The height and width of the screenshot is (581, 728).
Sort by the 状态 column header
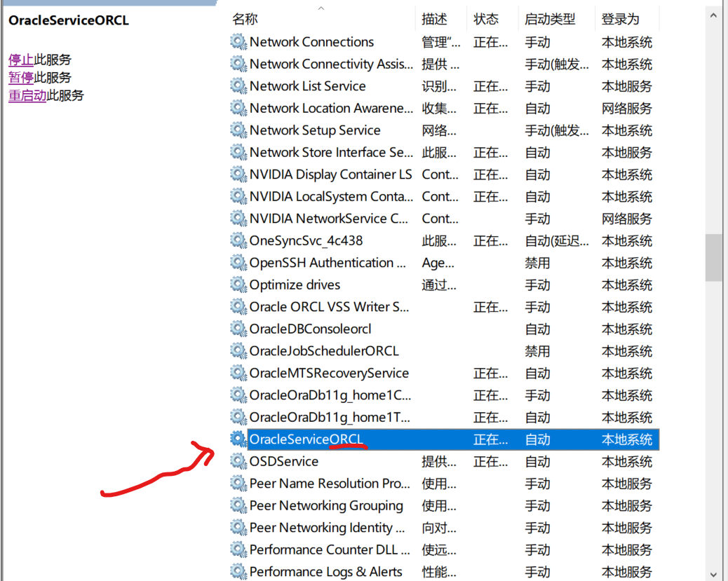486,19
